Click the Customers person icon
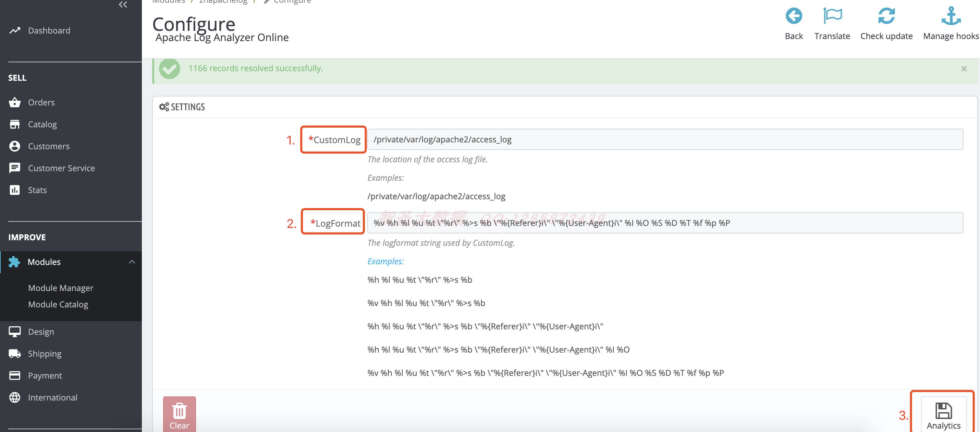The width and height of the screenshot is (980, 432). (x=15, y=146)
